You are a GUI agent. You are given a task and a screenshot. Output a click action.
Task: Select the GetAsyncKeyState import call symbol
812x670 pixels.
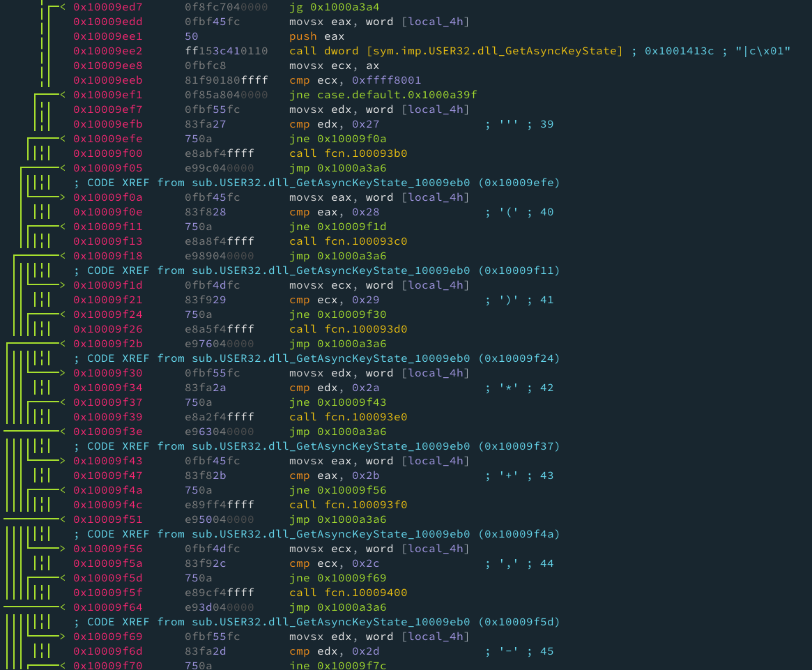(495, 51)
